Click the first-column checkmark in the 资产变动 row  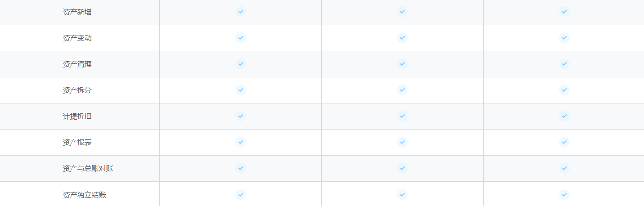point(241,38)
